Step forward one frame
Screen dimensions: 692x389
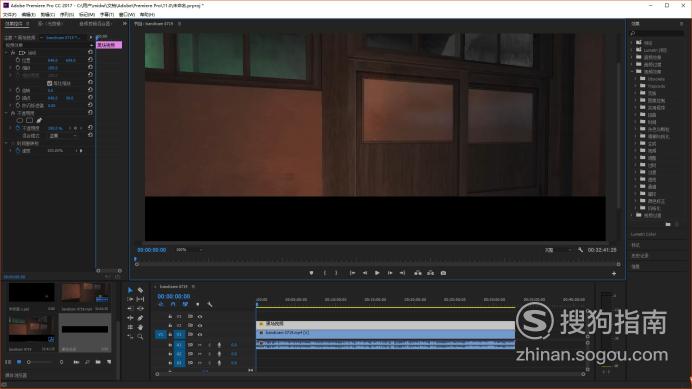pyautogui.click(x=390, y=273)
